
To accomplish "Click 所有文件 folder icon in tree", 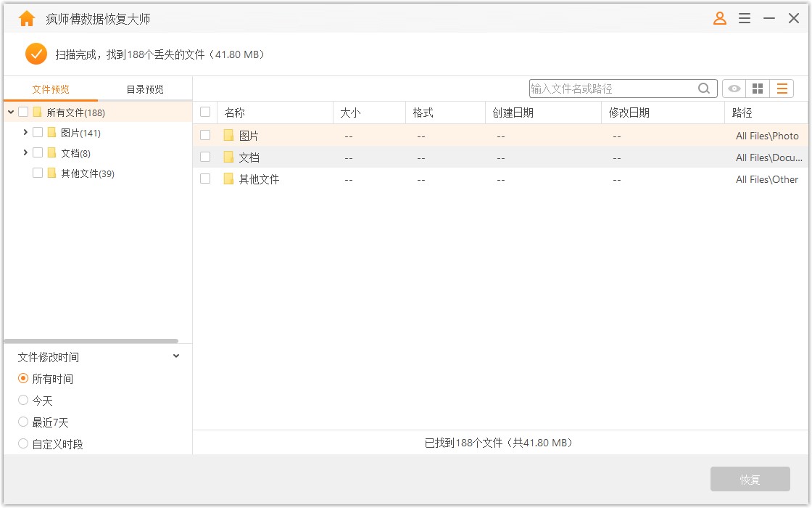I will [x=37, y=112].
